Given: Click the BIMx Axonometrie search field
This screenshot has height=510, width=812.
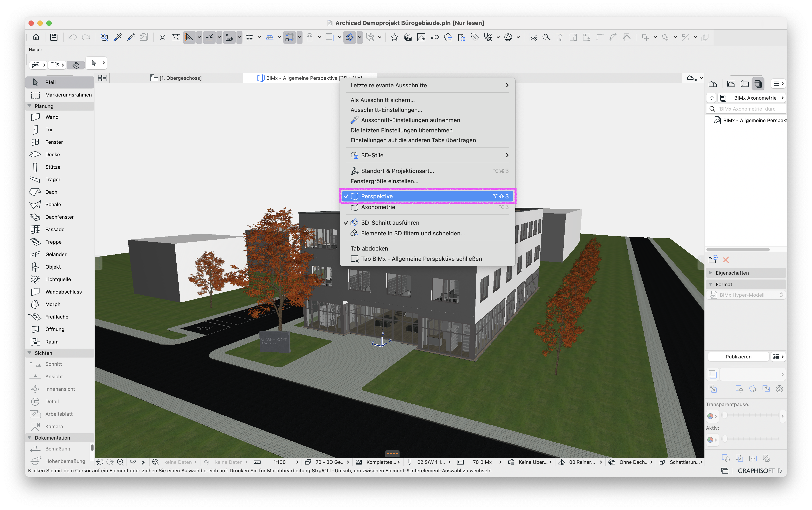Looking at the screenshot, I should pyautogui.click(x=746, y=109).
